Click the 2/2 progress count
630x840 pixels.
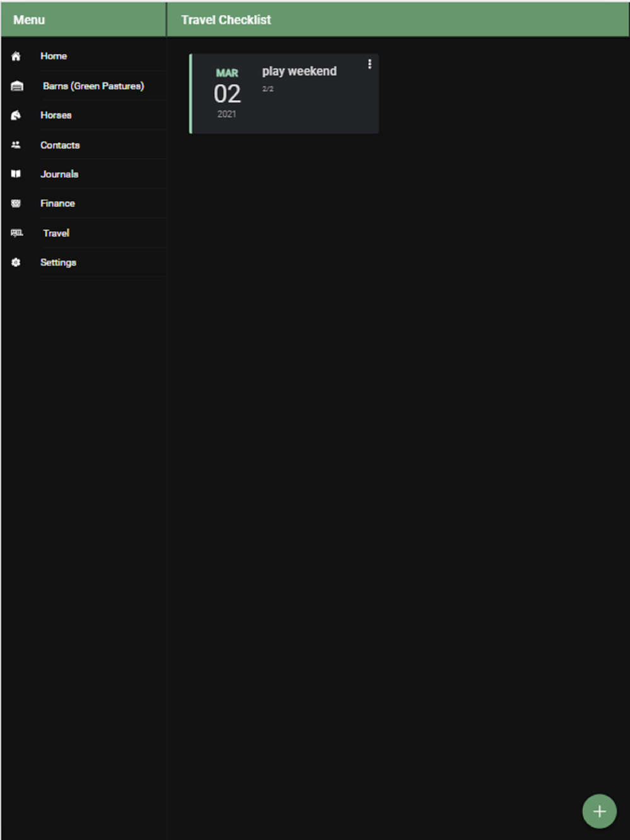(x=268, y=89)
